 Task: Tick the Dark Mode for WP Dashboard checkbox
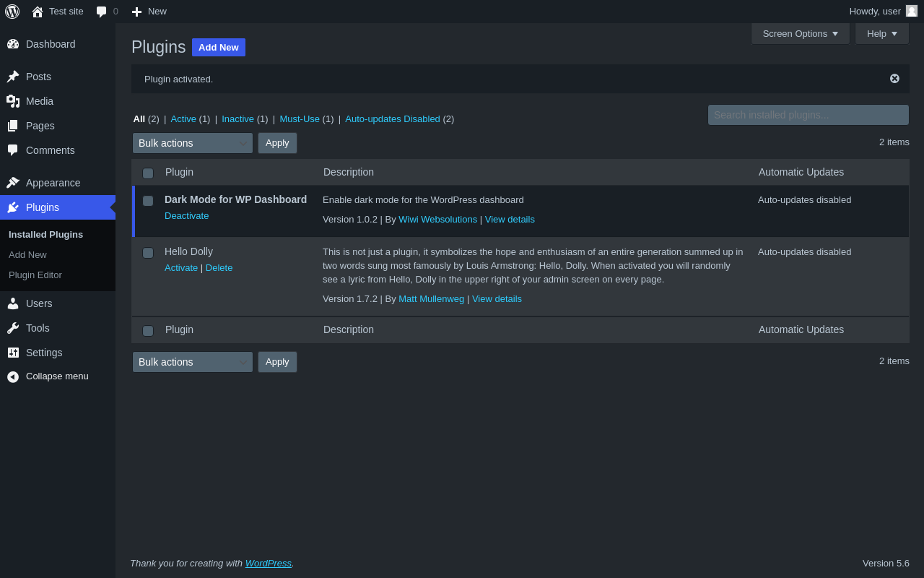pyautogui.click(x=148, y=201)
